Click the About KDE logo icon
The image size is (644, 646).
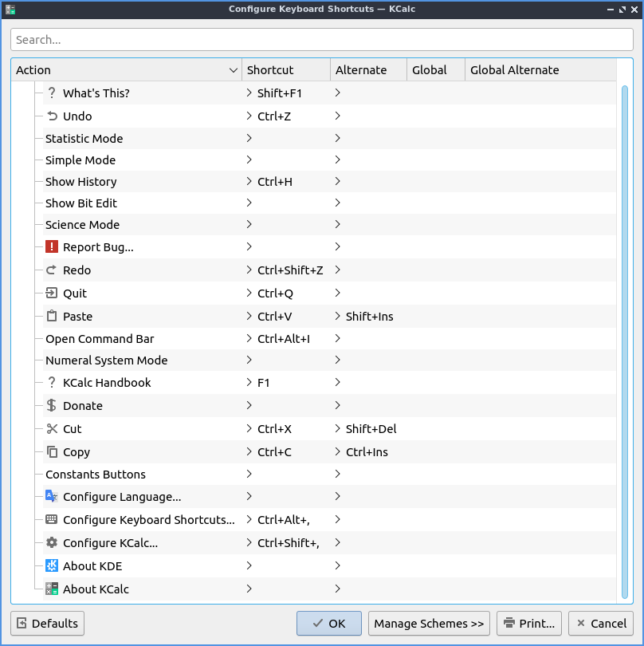point(53,566)
